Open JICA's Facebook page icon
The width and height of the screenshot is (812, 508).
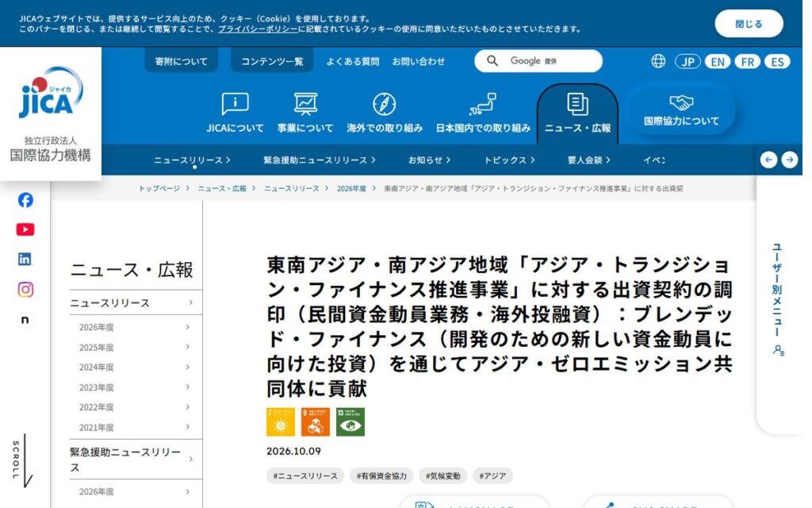point(25,200)
